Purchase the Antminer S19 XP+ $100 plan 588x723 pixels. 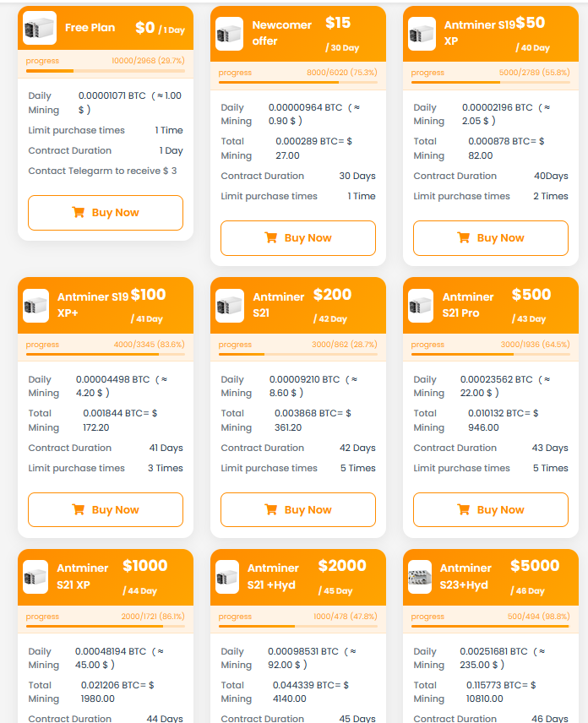(106, 510)
